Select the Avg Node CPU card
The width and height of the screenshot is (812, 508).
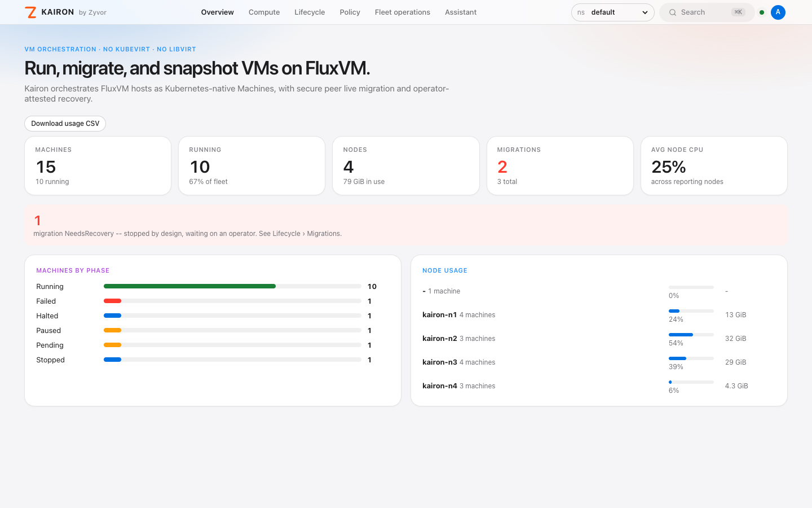pyautogui.click(x=714, y=166)
